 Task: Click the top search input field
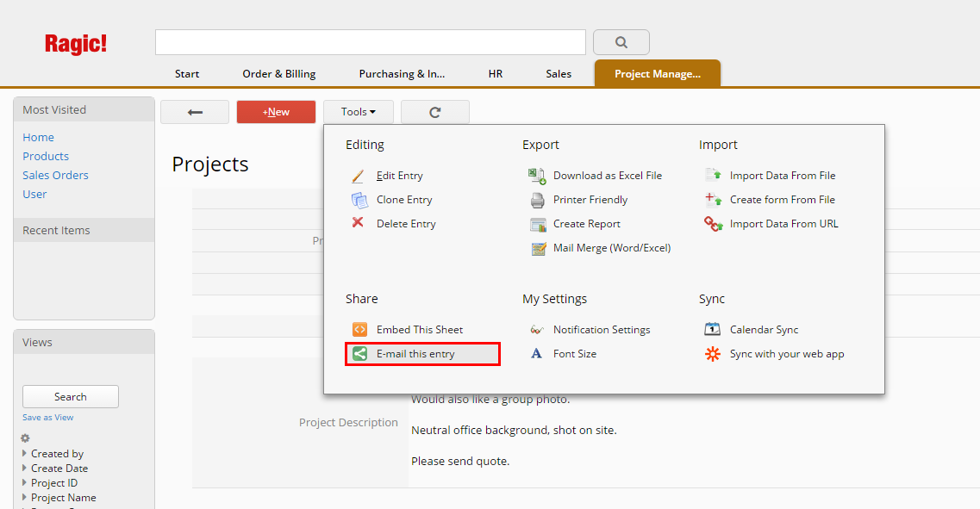click(371, 42)
